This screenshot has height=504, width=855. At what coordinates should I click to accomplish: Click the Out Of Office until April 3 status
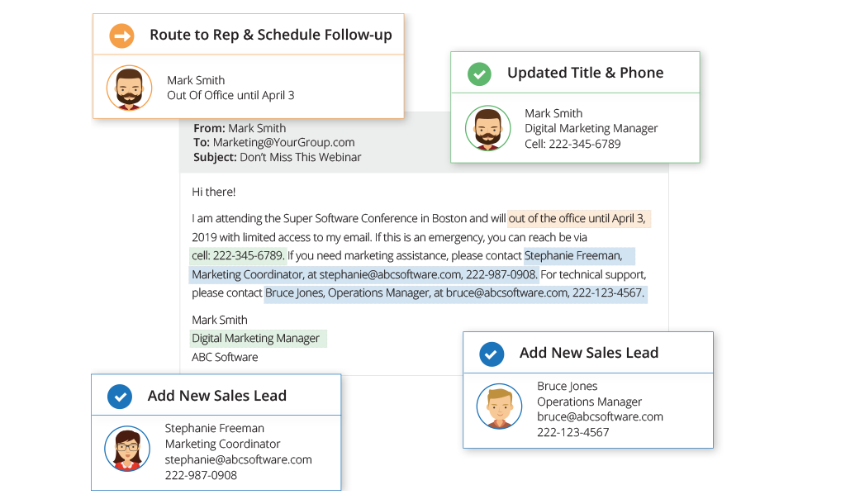(230, 95)
